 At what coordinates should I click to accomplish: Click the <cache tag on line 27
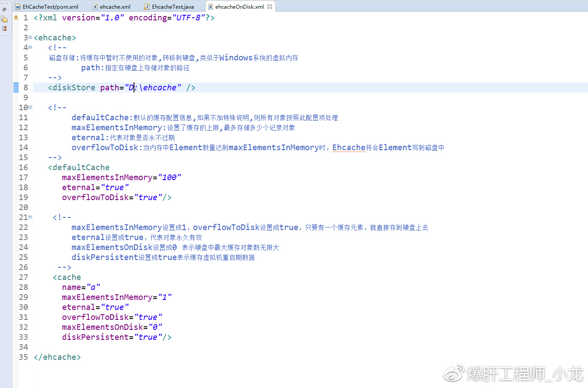pos(67,277)
